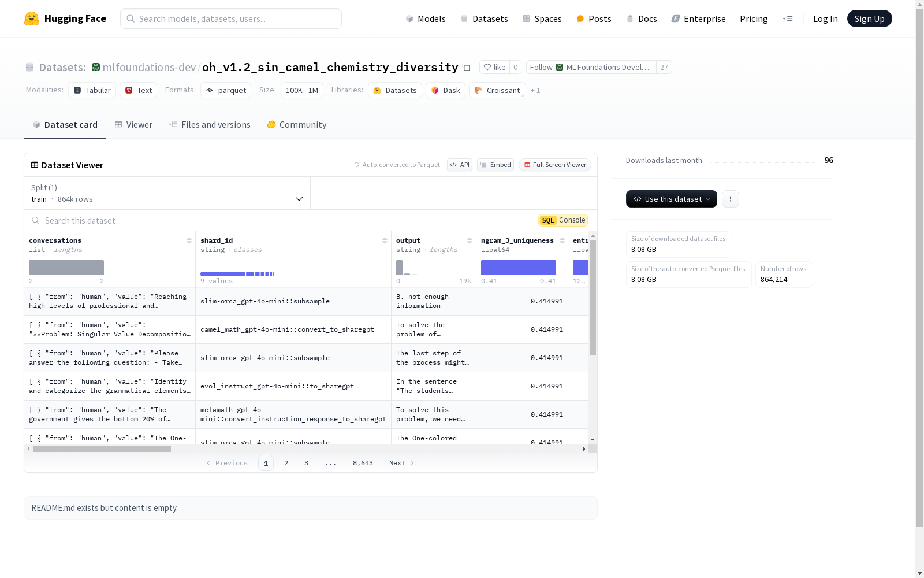Go to Posts in the navigation
This screenshot has width=924, height=578.
594,18
